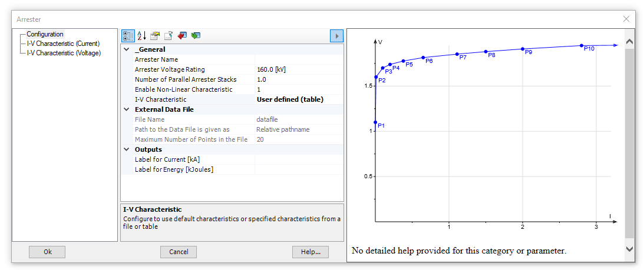Click the green arrow export icon
Viewport: 644px width, 270px height.
coord(196,36)
